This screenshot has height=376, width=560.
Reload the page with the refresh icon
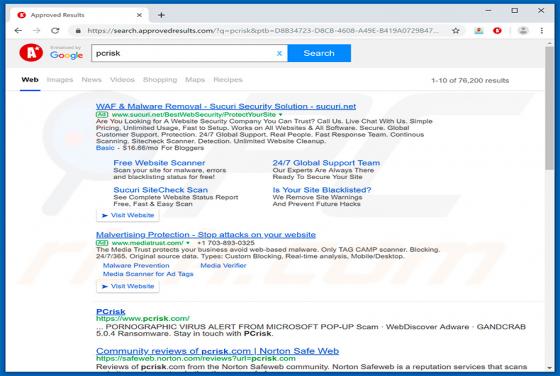pos(55,31)
